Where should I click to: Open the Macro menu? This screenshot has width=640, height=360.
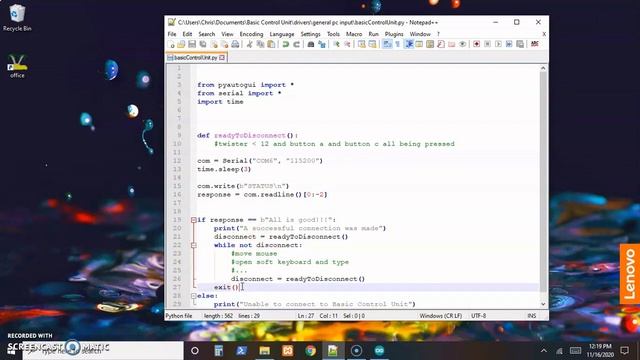click(354, 34)
